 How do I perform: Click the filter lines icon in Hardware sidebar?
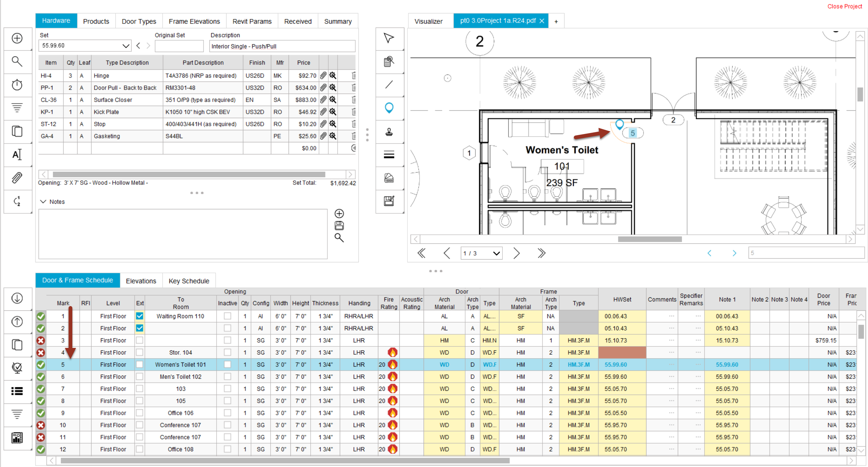17,108
